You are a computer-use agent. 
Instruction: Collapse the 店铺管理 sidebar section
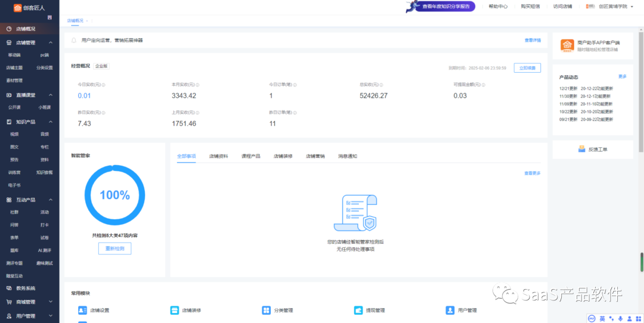click(50, 43)
